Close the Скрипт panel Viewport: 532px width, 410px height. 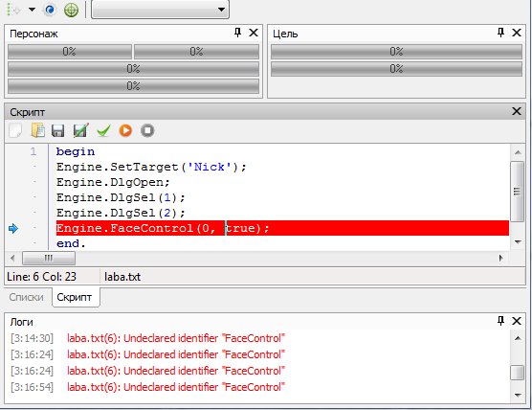(x=517, y=111)
